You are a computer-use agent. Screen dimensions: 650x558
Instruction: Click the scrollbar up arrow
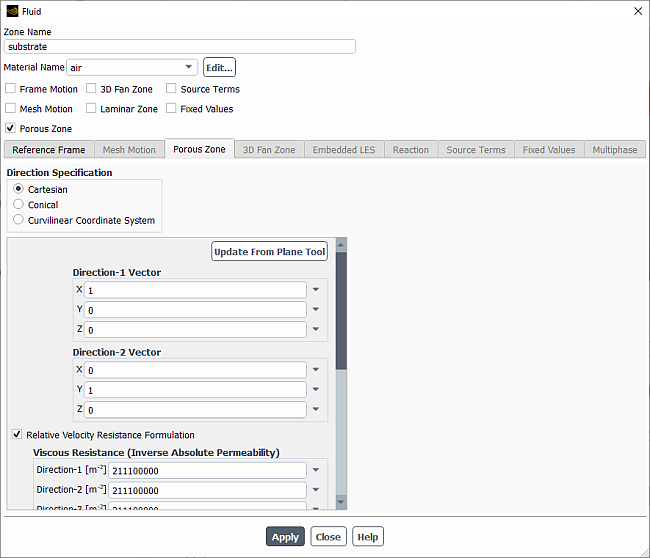(x=341, y=245)
